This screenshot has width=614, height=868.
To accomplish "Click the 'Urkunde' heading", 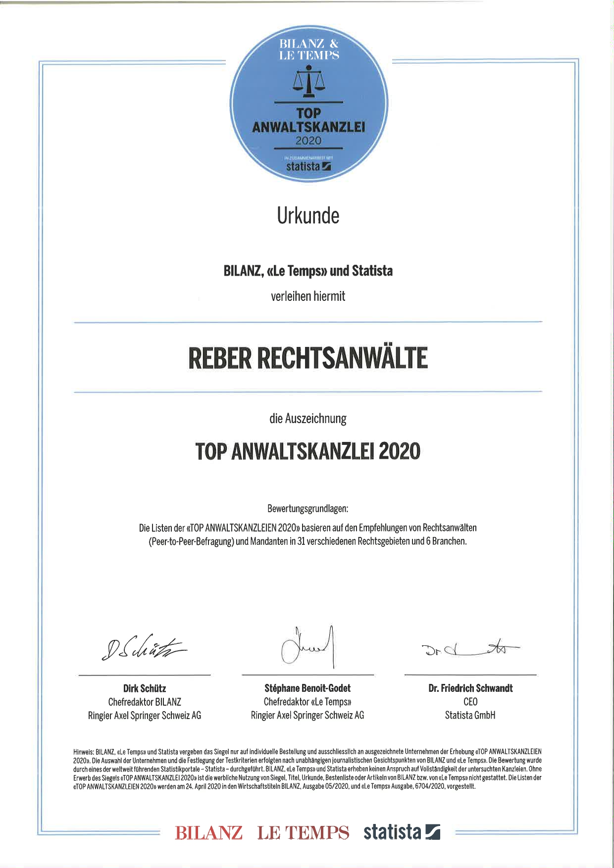I will (x=308, y=216).
